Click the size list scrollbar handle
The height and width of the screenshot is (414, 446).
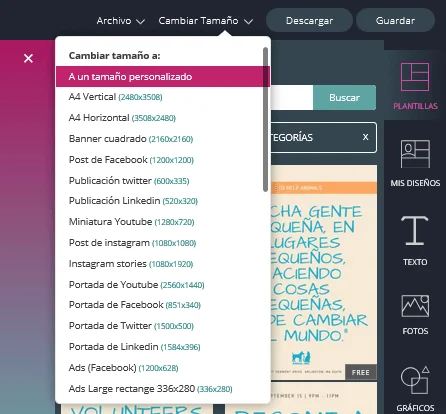point(265,119)
